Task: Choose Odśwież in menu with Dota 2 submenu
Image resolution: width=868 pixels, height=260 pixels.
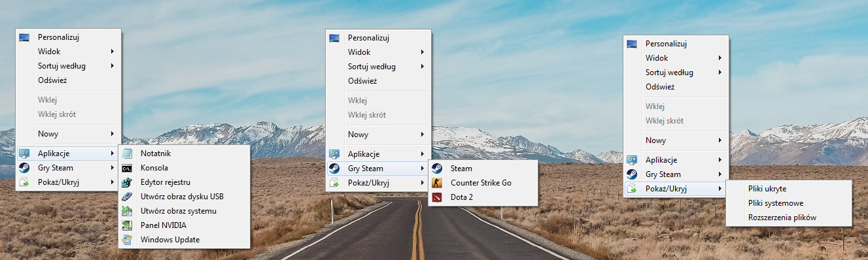Action: pos(379,80)
